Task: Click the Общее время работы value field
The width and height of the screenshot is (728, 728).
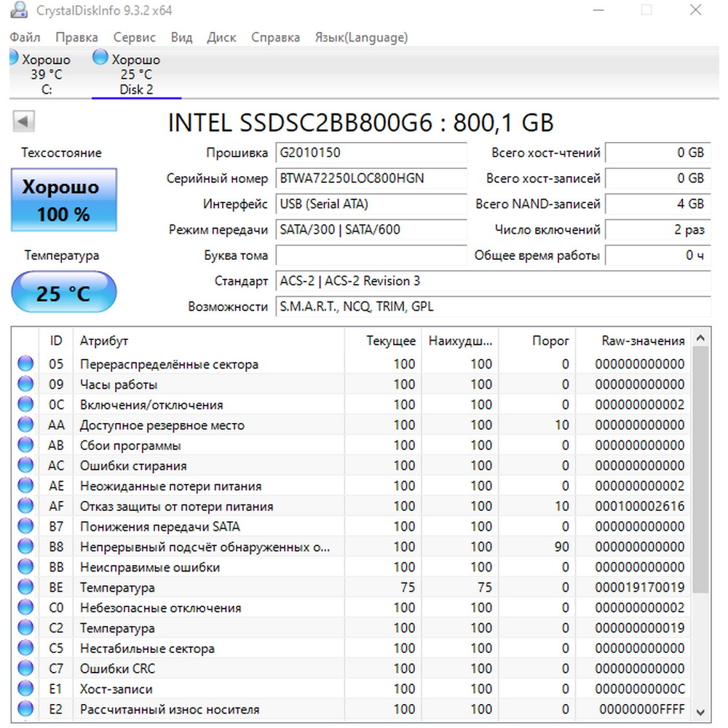Action: (x=658, y=256)
